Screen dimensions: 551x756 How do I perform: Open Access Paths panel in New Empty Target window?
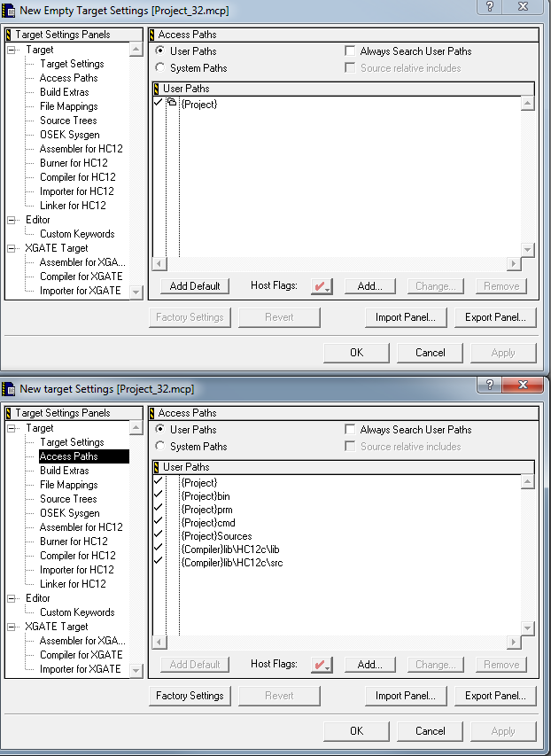click(68, 78)
